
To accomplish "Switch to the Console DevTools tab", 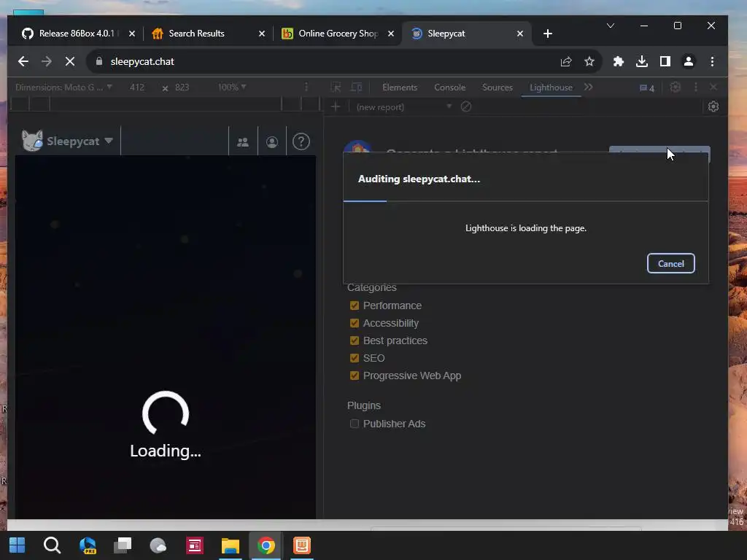I will pos(449,87).
